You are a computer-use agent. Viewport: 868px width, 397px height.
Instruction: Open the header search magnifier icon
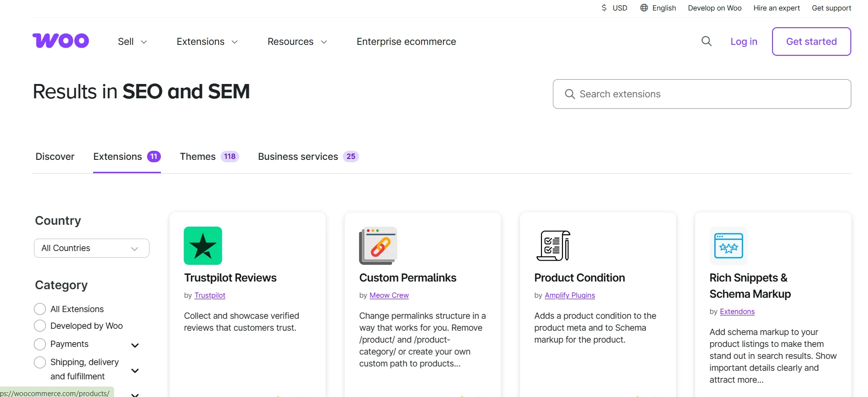(707, 42)
